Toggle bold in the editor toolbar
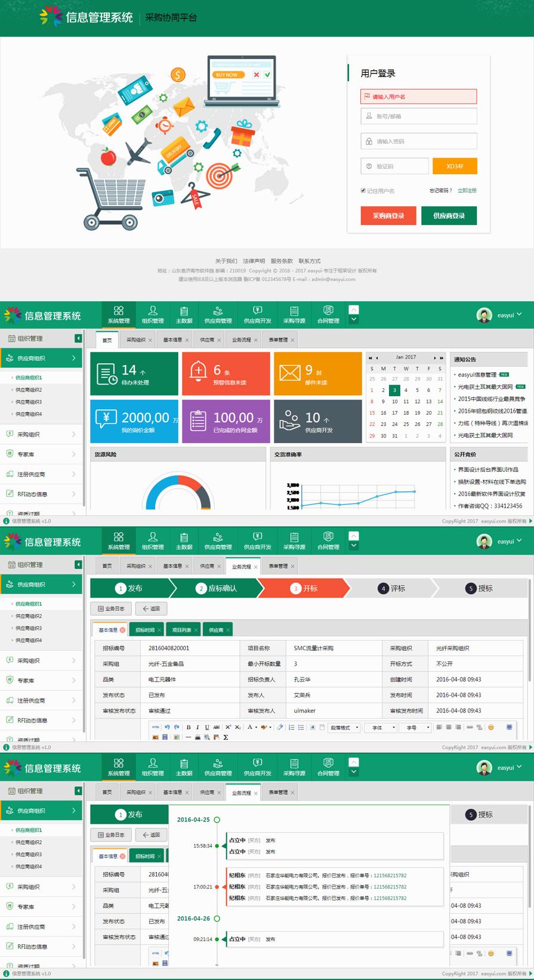 tap(189, 727)
